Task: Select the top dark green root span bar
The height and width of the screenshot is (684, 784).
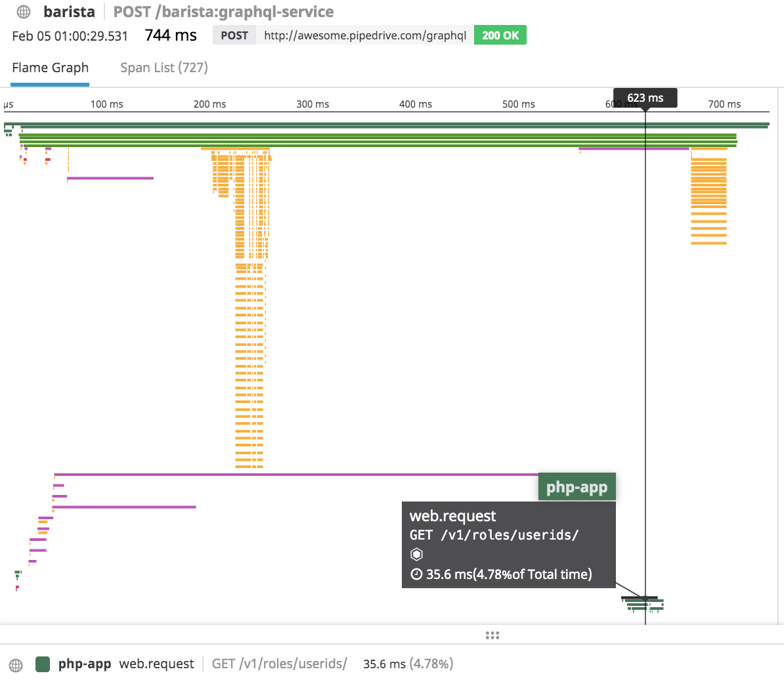Action: point(387,125)
